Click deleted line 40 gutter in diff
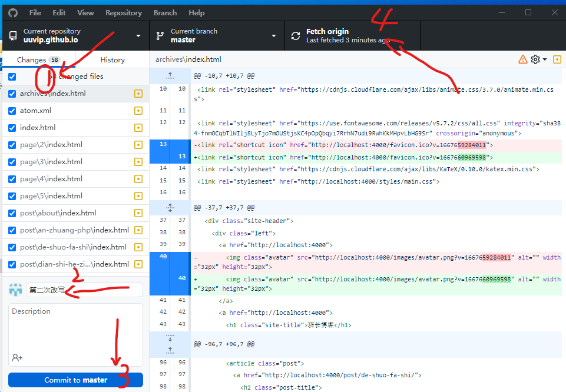The image size is (566, 392). coord(170,263)
